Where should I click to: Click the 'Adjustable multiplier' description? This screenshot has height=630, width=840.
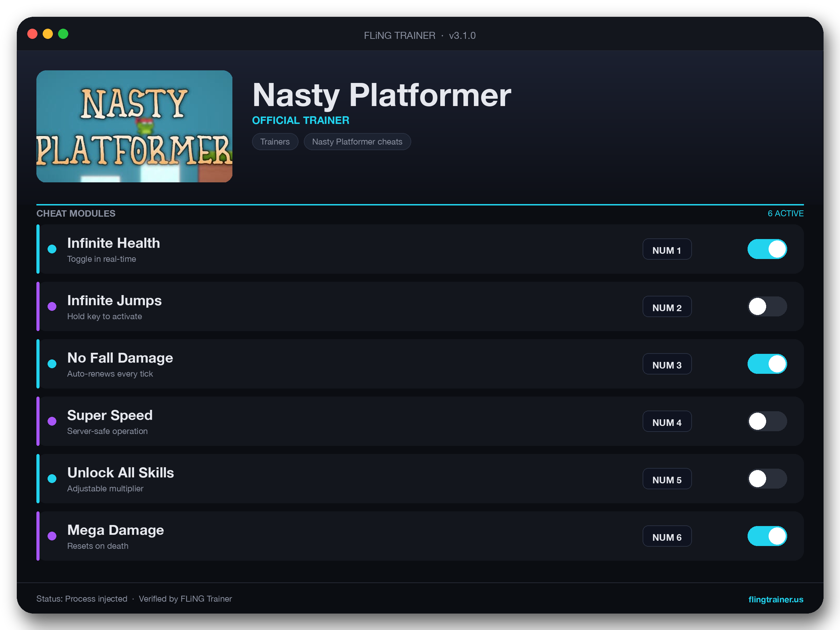(x=105, y=488)
